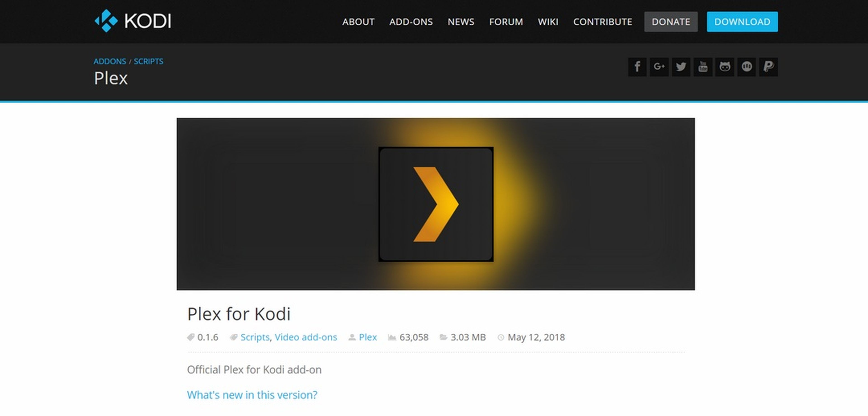Click the YouTube channel icon
Screen dimensions: 868x416
pyautogui.click(x=703, y=67)
